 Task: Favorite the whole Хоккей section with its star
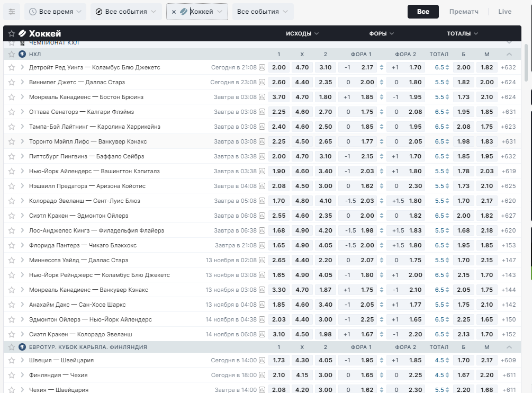point(12,33)
